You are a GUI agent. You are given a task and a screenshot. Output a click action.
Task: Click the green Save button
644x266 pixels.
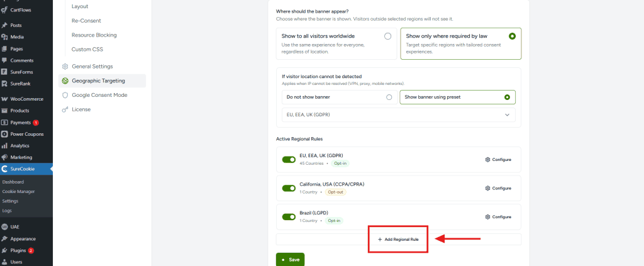click(290, 260)
